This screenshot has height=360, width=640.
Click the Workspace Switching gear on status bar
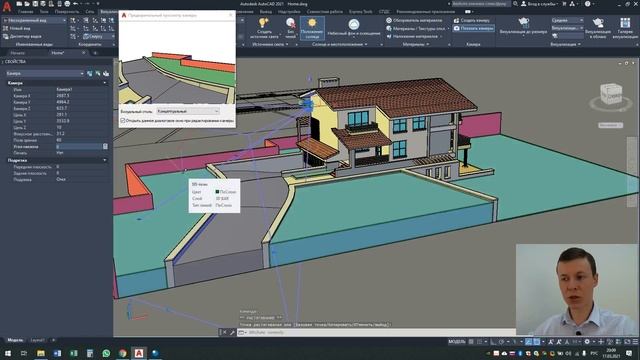click(x=587, y=342)
